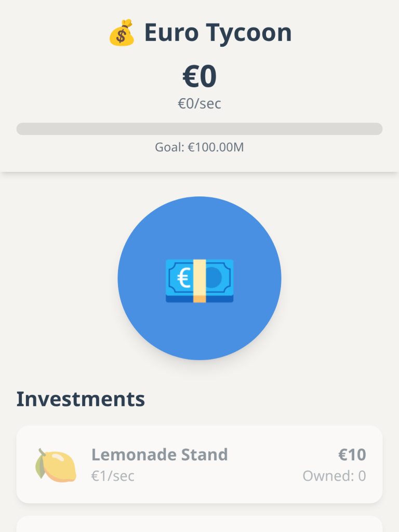
Task: Click the Lemonade Stand name text
Action: (x=159, y=455)
